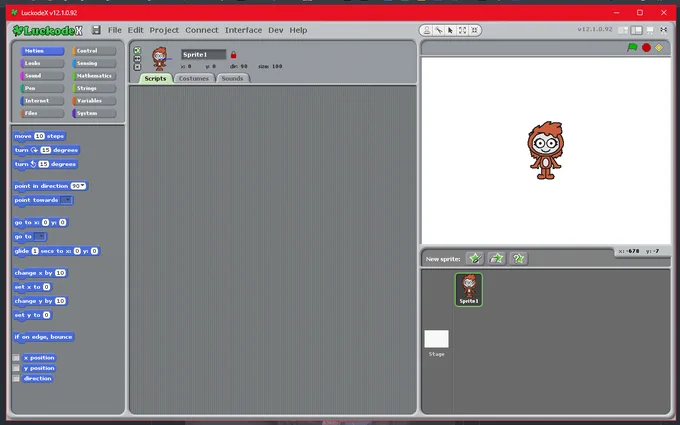Select the Mathematics block category
The image size is (680, 425).
click(94, 76)
